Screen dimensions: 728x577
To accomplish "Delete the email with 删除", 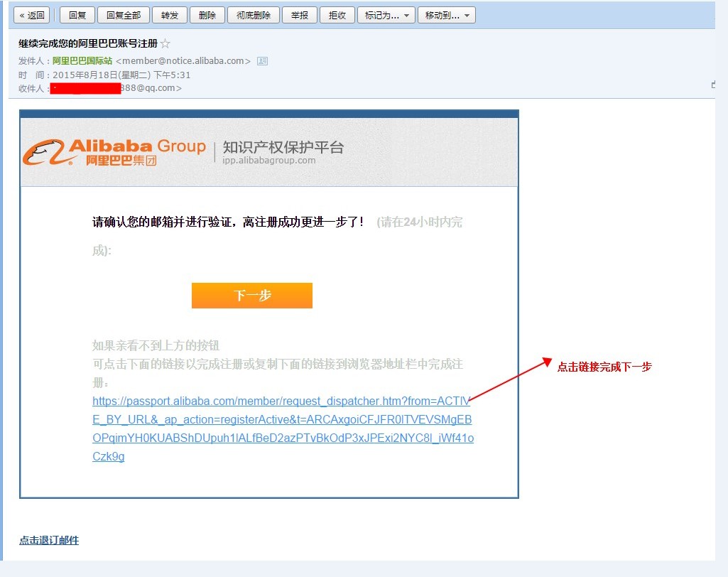I will pos(207,16).
